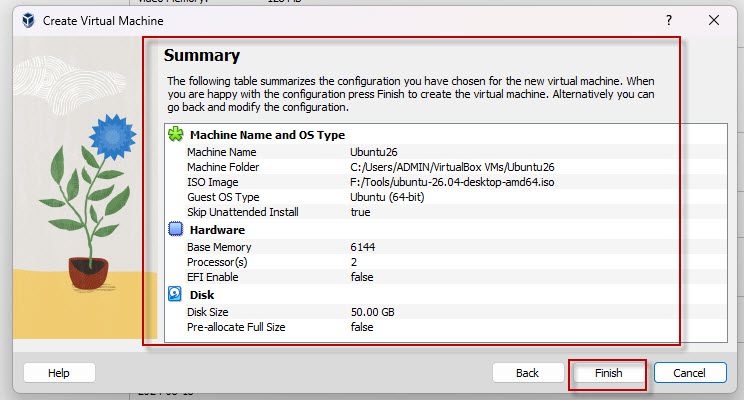Click the false value for Pre-allocate Full Size
Screen dimensions: 744x400
pyautogui.click(x=362, y=327)
